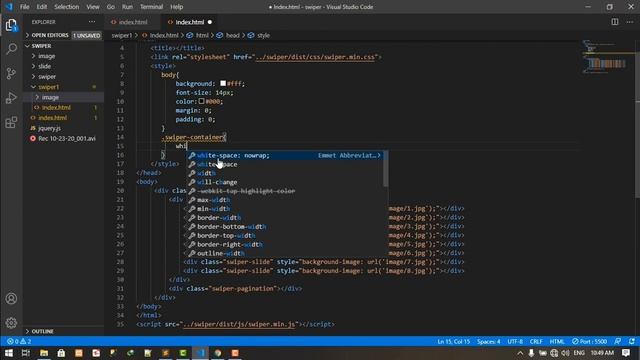
Task: Open the Run and Debug view
Action: pyautogui.click(x=11, y=98)
